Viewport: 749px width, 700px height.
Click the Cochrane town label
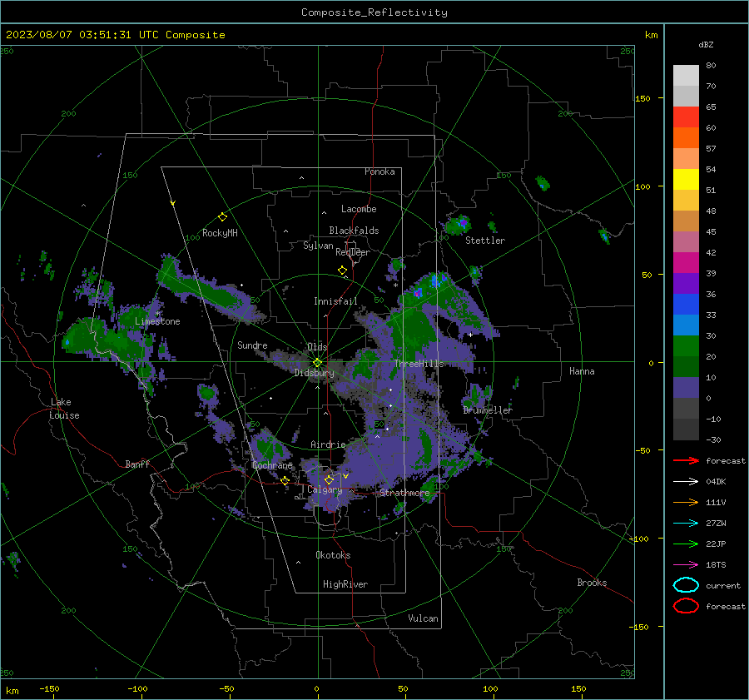(272, 465)
